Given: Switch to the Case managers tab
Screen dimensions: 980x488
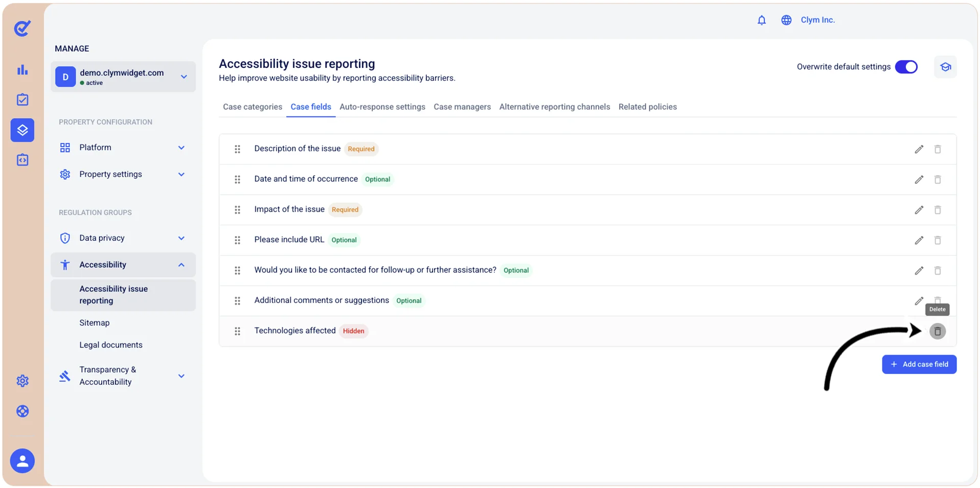Looking at the screenshot, I should coord(462,107).
